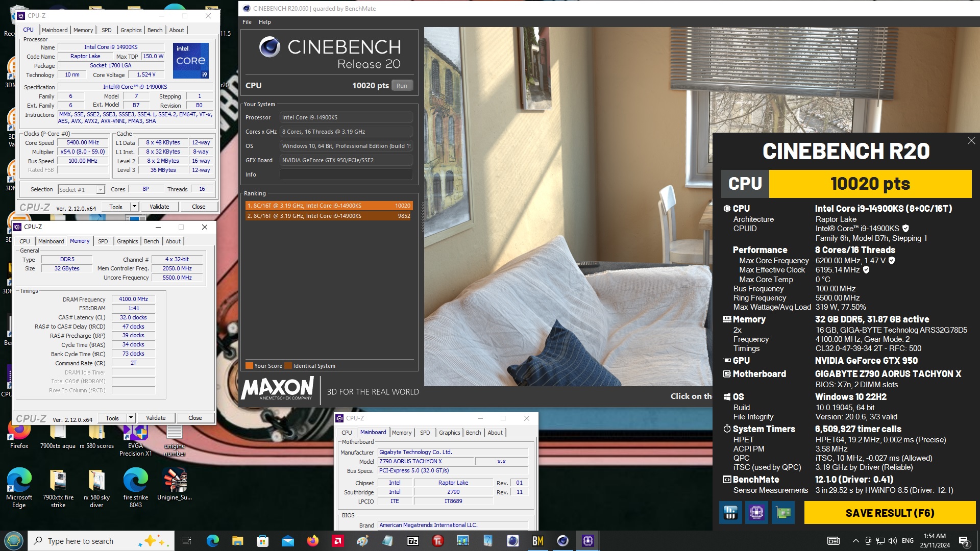Image resolution: width=980 pixels, height=551 pixels.
Task: Open Mail app from taskbar
Action: coord(287,541)
